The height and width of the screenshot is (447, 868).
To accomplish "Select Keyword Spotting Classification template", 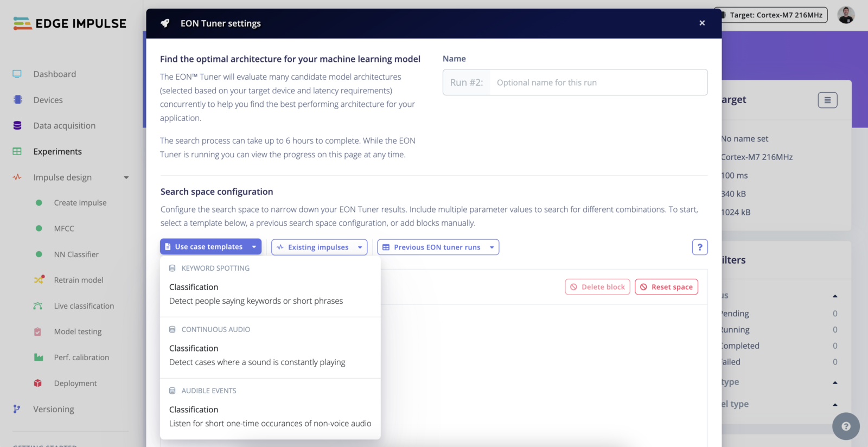I will [x=270, y=293].
